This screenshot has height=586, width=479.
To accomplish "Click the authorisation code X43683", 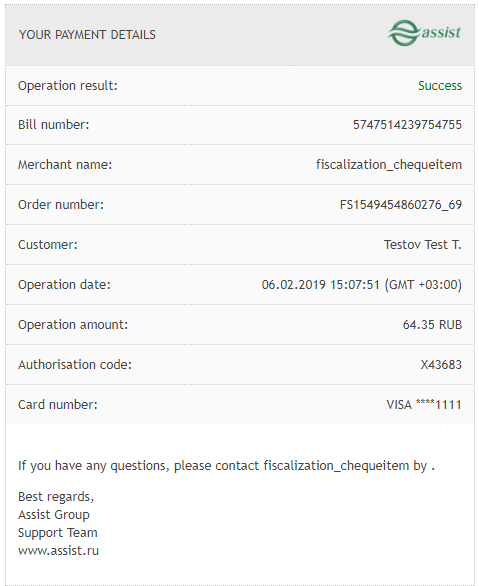I will click(441, 364).
